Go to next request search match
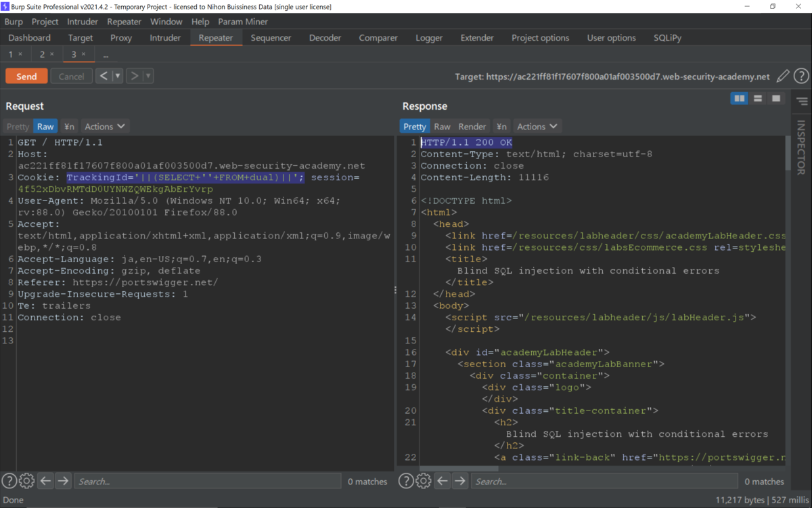The image size is (812, 508). tap(63, 481)
